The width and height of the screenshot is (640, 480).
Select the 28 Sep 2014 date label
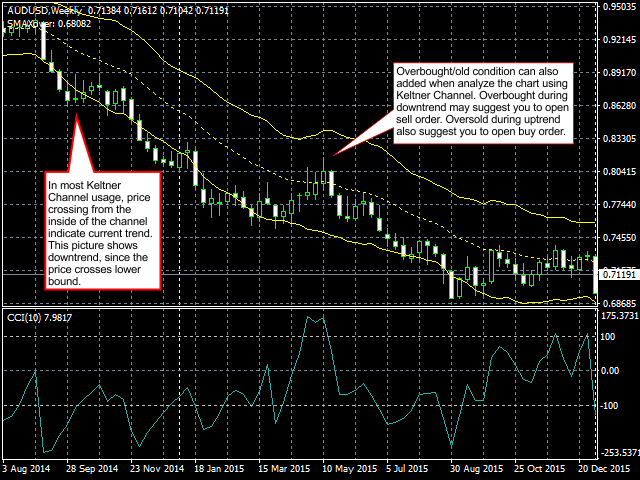[92, 469]
